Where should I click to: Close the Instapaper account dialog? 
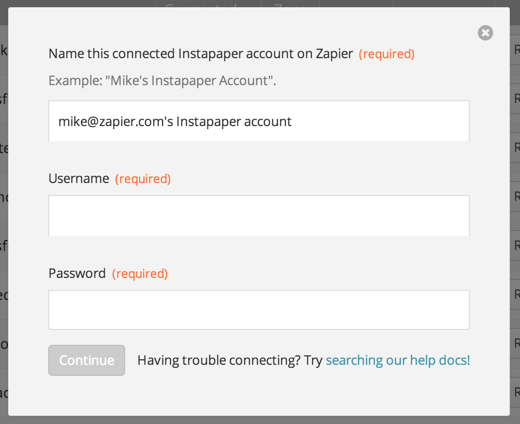click(x=485, y=33)
